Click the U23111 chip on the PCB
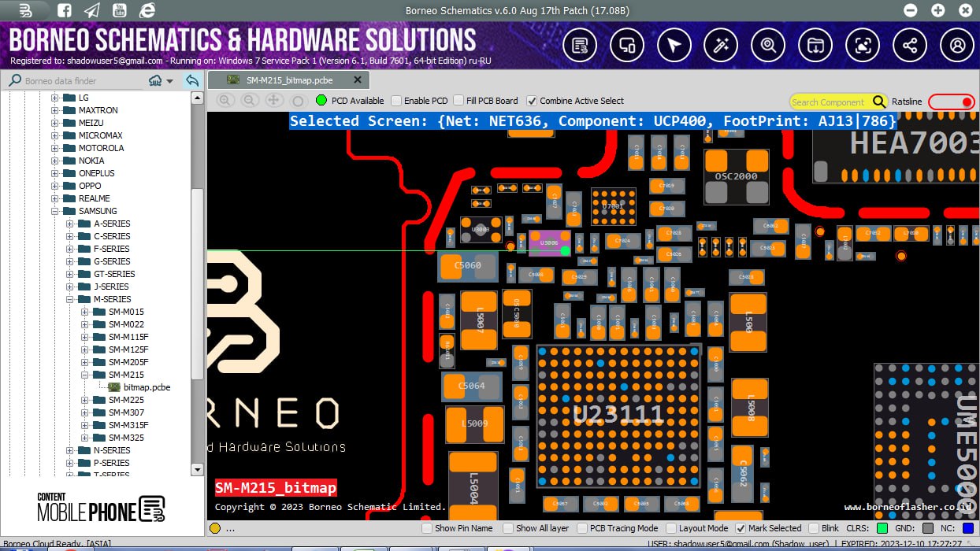Viewport: 980px width, 551px height. click(x=618, y=415)
